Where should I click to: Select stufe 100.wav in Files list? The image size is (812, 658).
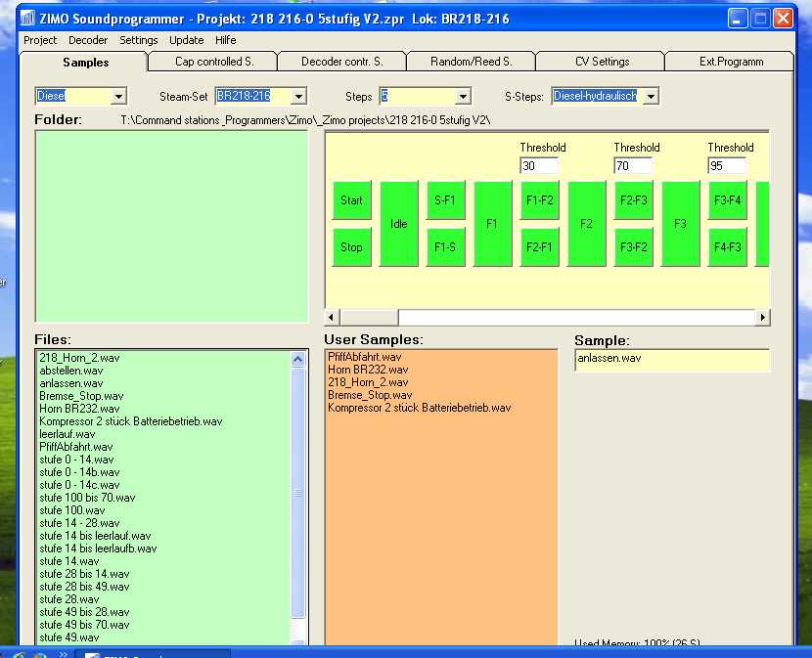[72, 510]
